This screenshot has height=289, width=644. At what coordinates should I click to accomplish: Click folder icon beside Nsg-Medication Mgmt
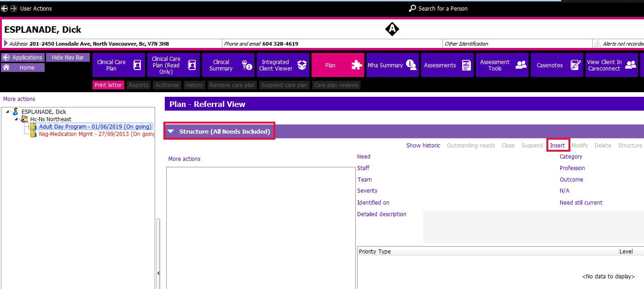pyautogui.click(x=33, y=134)
